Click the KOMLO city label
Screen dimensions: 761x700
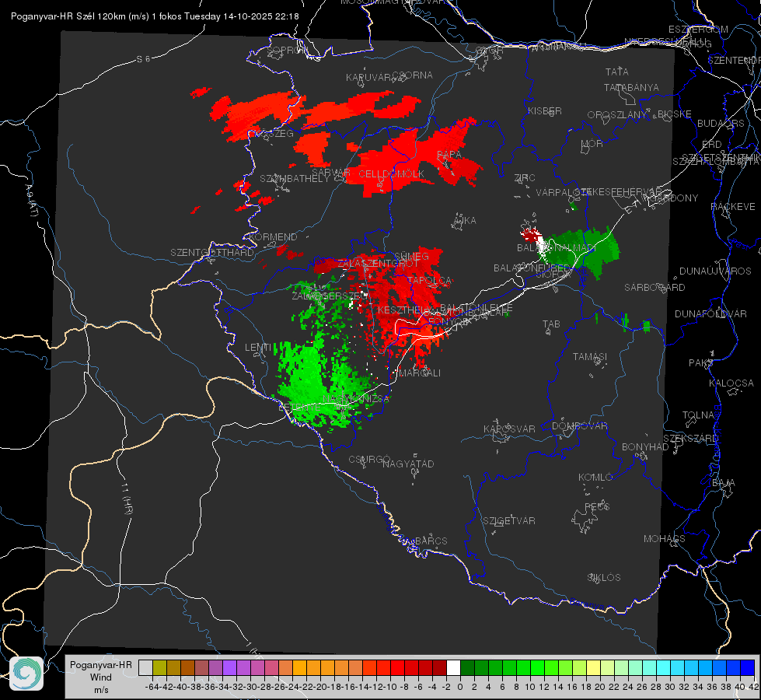[x=595, y=478]
